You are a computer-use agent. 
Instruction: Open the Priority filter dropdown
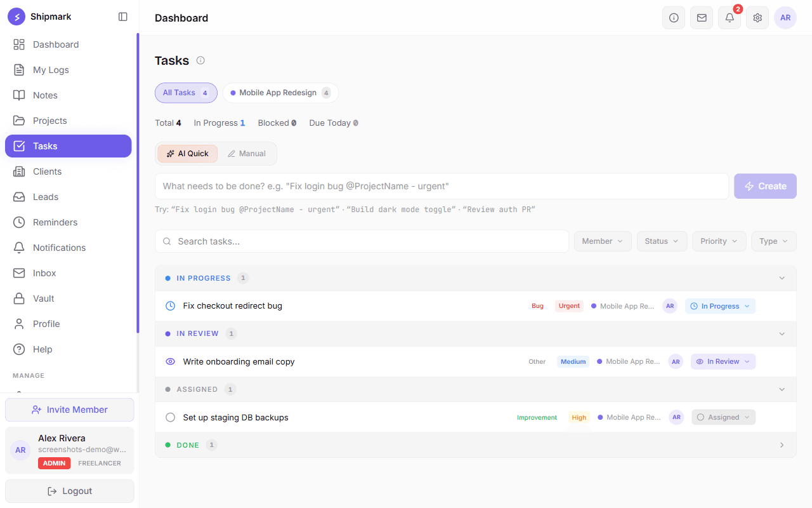click(719, 241)
